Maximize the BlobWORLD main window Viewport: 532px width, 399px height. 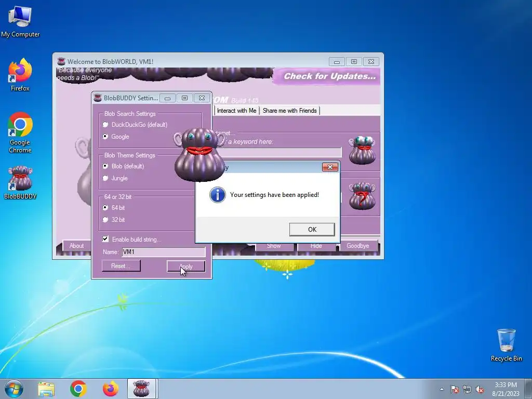coord(354,62)
